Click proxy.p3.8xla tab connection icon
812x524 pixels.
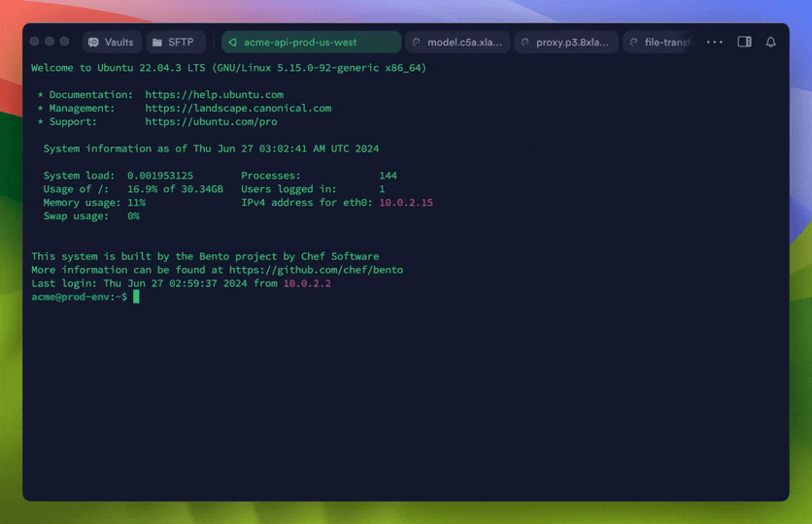525,43
